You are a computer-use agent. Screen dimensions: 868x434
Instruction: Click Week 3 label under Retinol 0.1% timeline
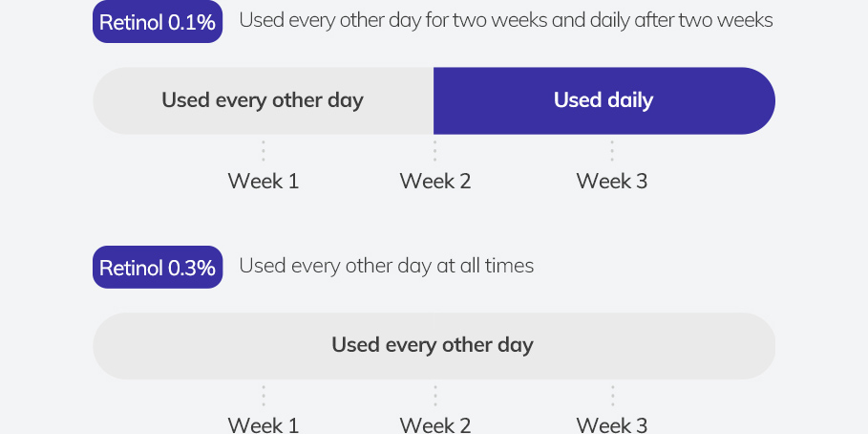(612, 182)
